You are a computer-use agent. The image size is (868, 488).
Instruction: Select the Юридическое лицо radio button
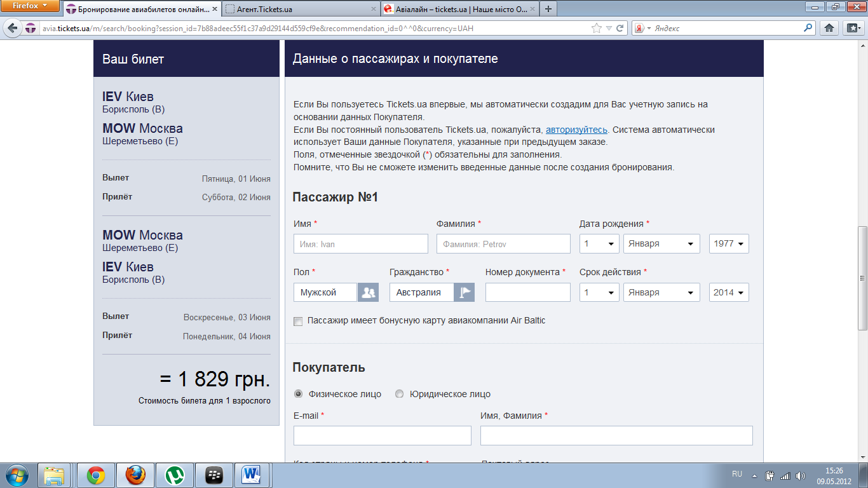tap(399, 394)
